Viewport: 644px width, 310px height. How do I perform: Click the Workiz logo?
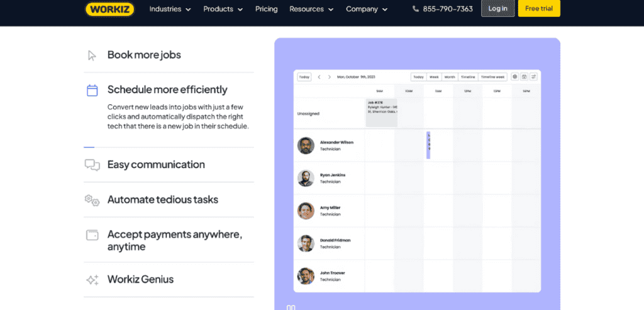pos(109,9)
